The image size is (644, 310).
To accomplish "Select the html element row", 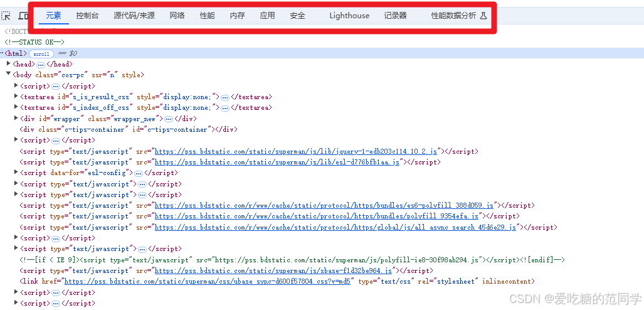I will click(x=322, y=53).
